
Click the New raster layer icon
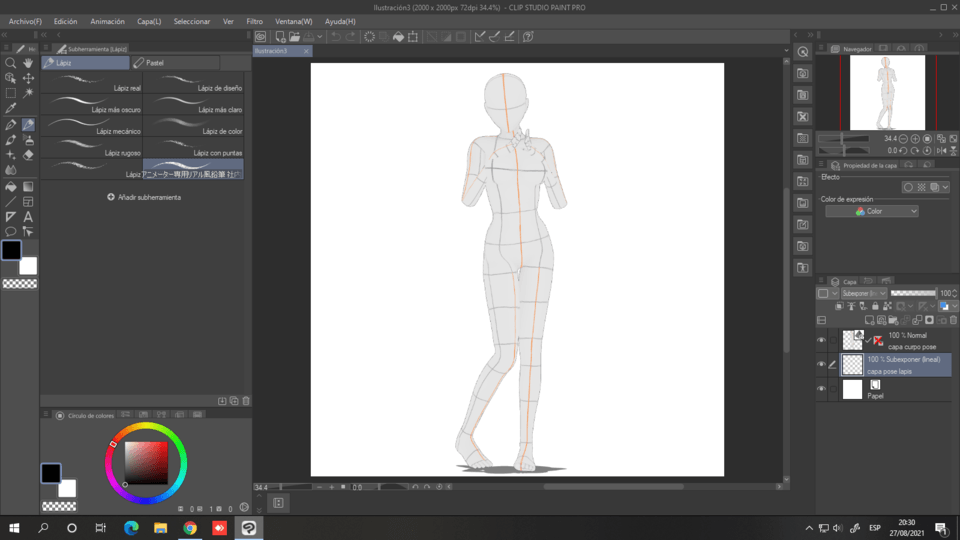click(869, 320)
